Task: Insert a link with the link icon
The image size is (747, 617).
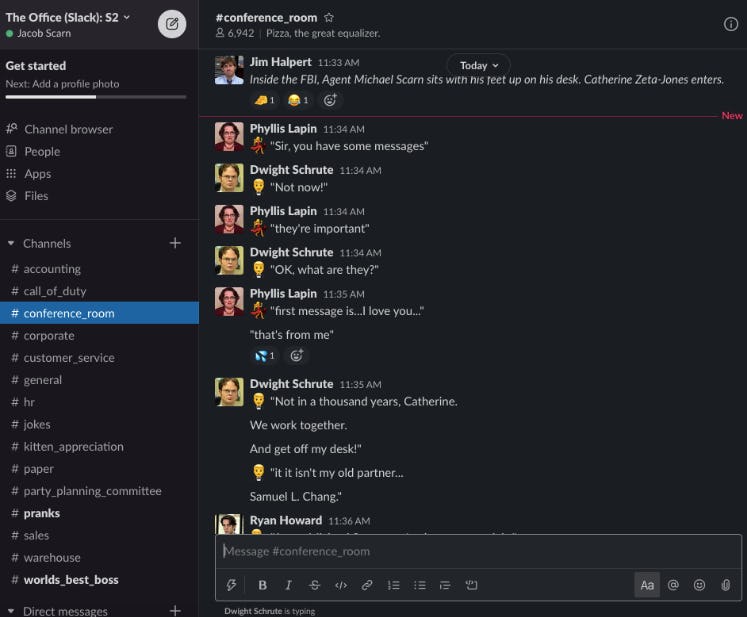Action: click(x=367, y=585)
